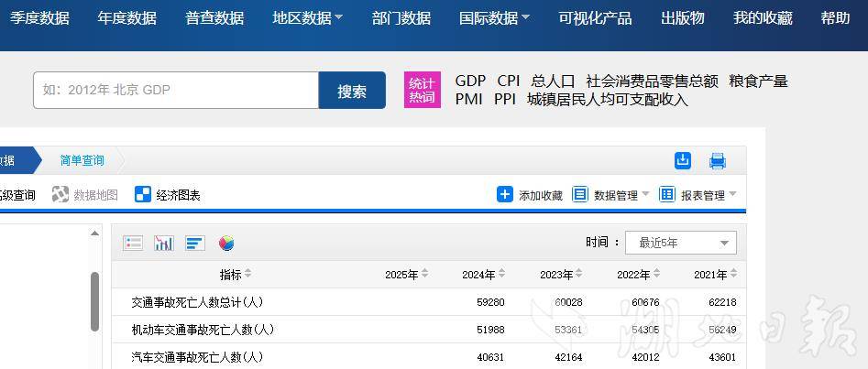
Task: Open the 数据地图 view
Action: point(85,194)
